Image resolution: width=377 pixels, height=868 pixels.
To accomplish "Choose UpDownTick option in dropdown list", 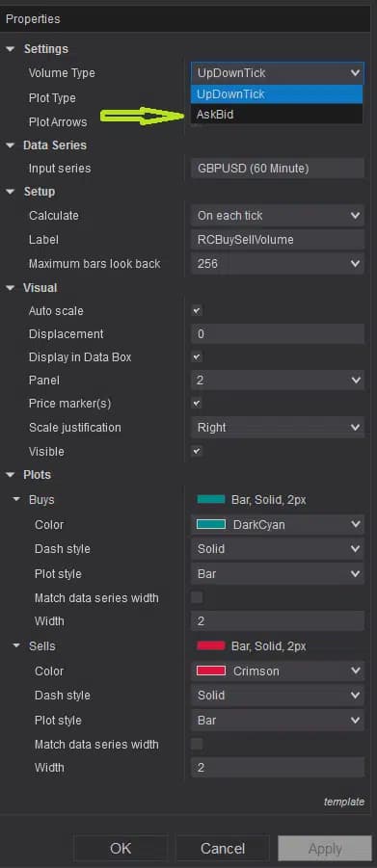I will click(277, 94).
